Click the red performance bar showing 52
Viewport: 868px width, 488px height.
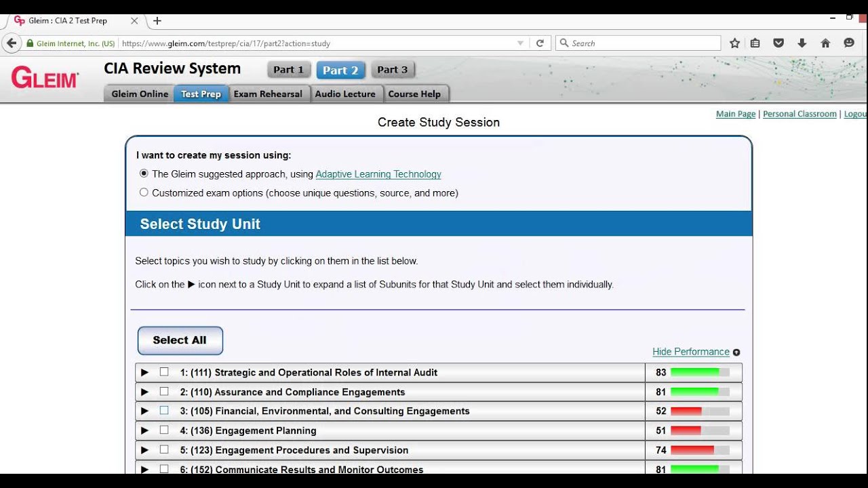pyautogui.click(x=700, y=411)
